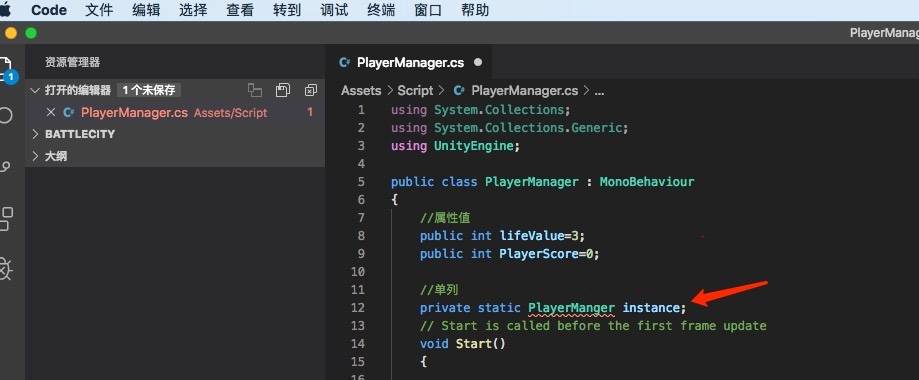Click line number 12 in the gutter
Viewport: 919px width, 380px height.
click(358, 308)
